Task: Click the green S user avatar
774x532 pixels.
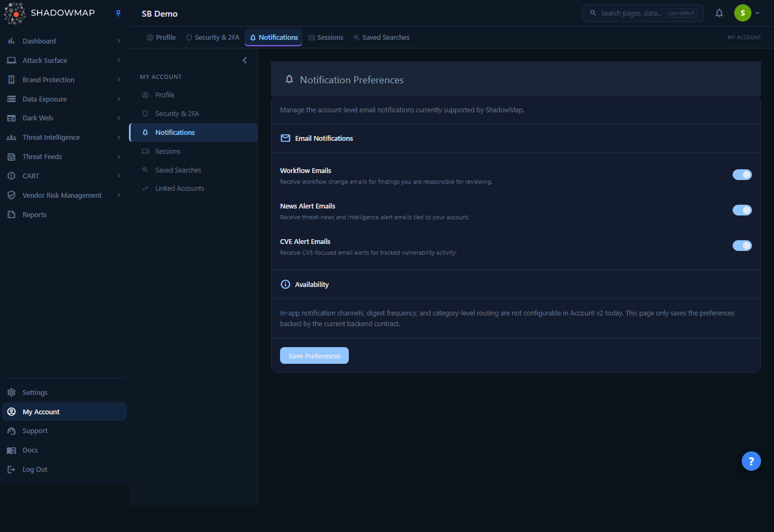Action: (743, 13)
